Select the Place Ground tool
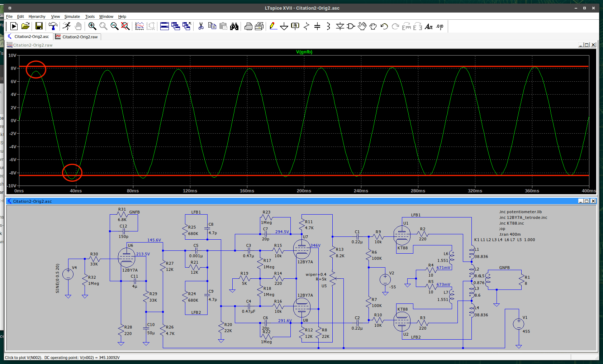 tap(284, 26)
